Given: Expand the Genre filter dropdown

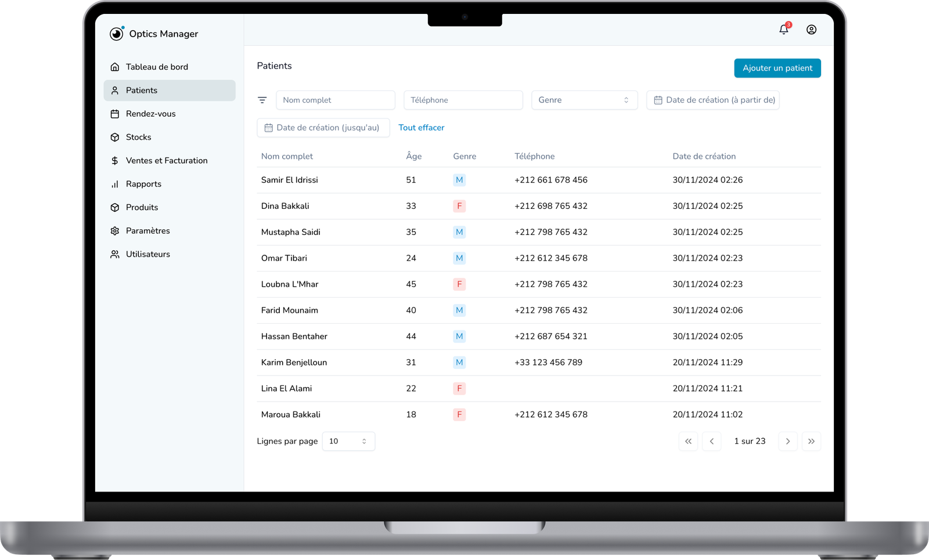Looking at the screenshot, I should point(584,100).
